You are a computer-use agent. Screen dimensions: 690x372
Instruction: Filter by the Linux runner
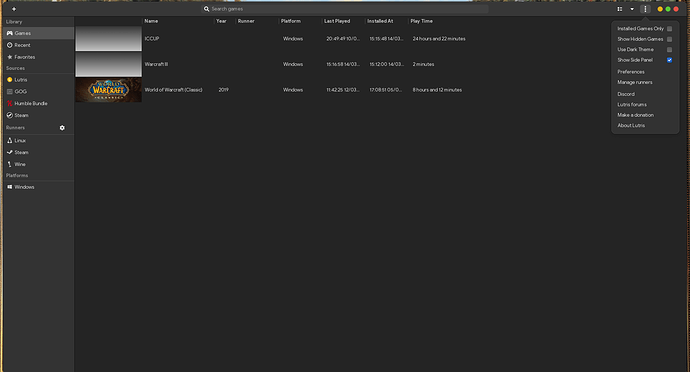38,140
